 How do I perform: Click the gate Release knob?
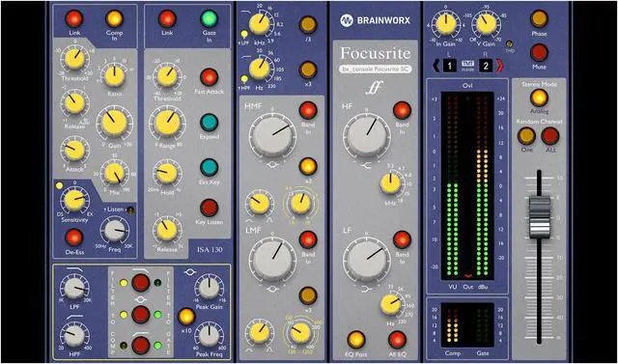[x=167, y=230]
